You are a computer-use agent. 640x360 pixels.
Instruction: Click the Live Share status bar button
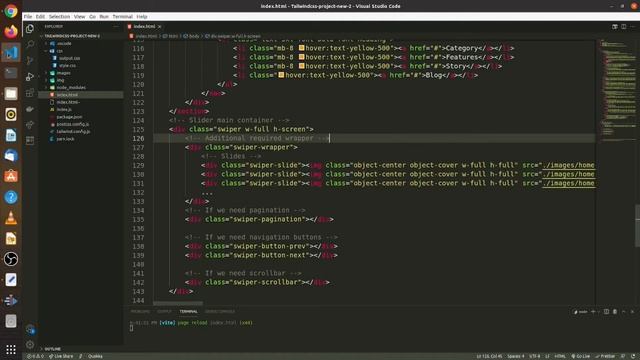point(61,356)
